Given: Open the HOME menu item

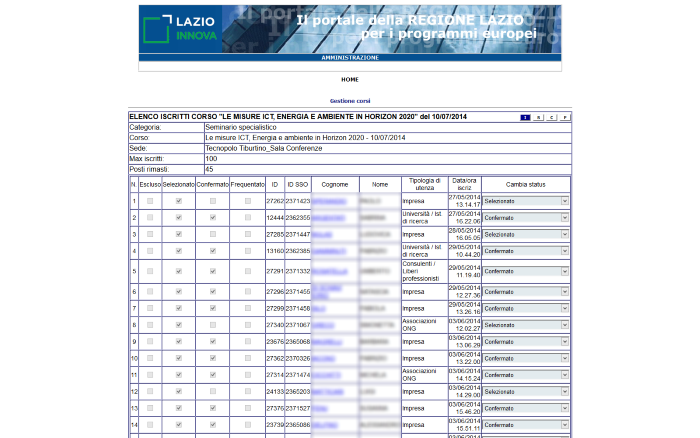Looking at the screenshot, I should [x=350, y=79].
